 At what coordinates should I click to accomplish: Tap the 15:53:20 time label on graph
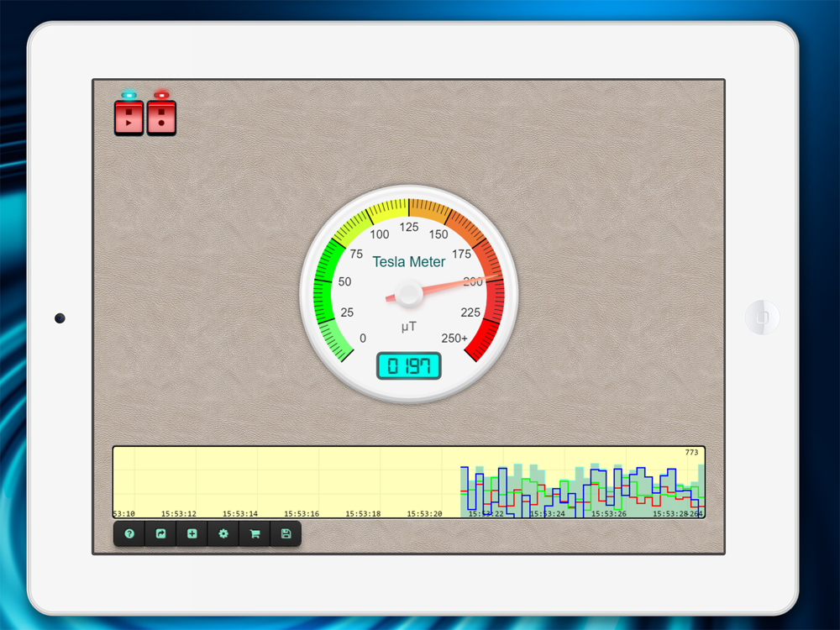tap(424, 513)
